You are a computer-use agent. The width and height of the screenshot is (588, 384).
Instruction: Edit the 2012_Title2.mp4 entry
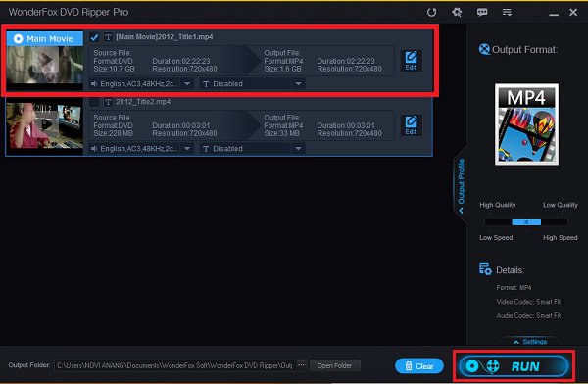[411, 125]
